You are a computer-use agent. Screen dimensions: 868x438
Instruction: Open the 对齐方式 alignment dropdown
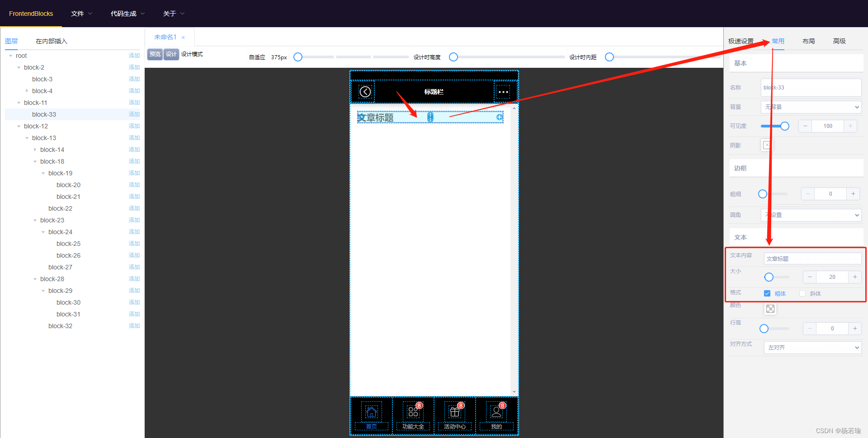click(x=812, y=348)
